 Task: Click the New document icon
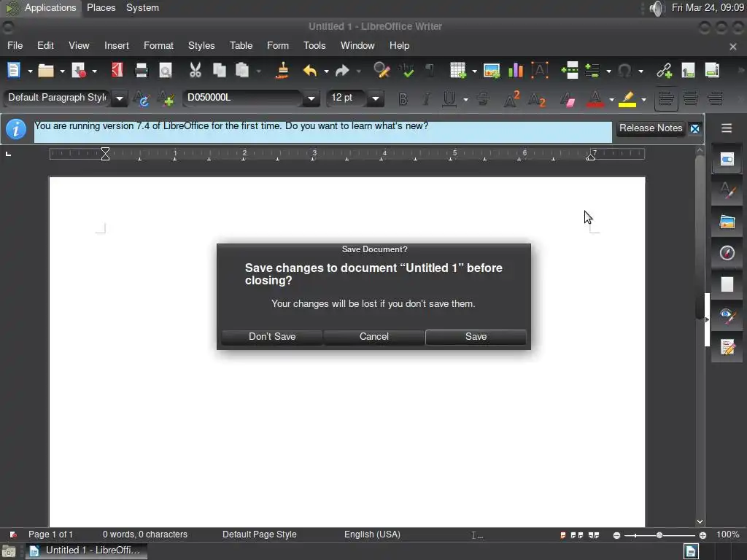pyautogui.click(x=14, y=71)
